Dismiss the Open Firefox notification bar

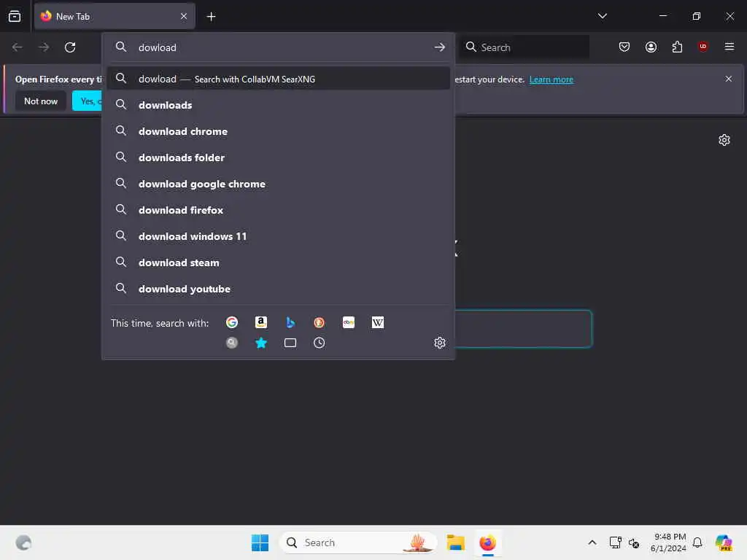[x=729, y=79]
